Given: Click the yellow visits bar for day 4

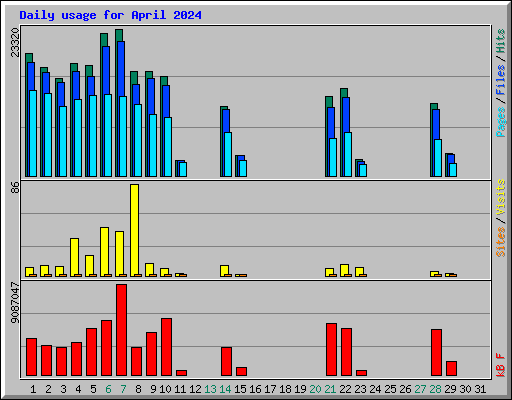Looking at the screenshot, I should click(74, 257).
